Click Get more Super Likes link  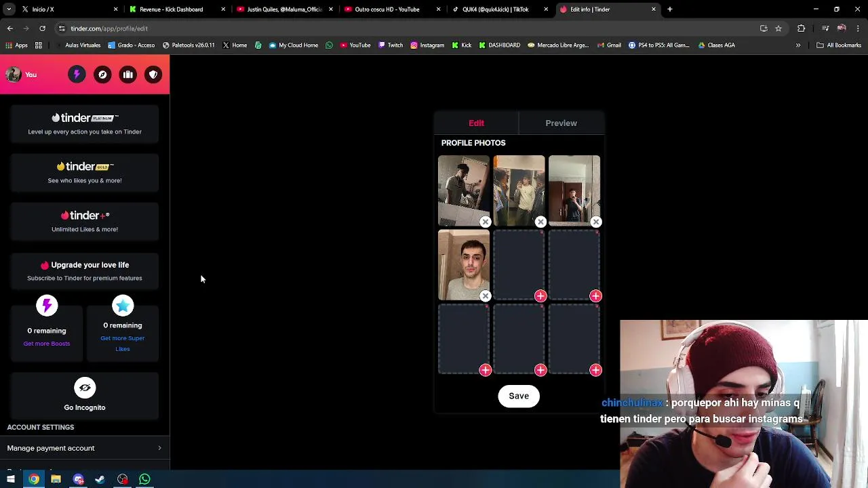[x=123, y=344]
